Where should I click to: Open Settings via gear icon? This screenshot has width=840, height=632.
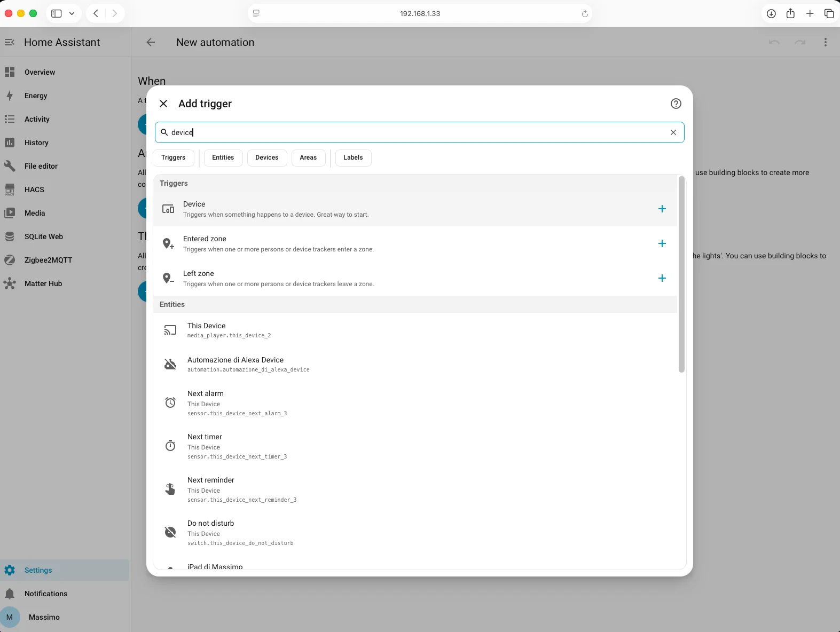pyautogui.click(x=10, y=570)
